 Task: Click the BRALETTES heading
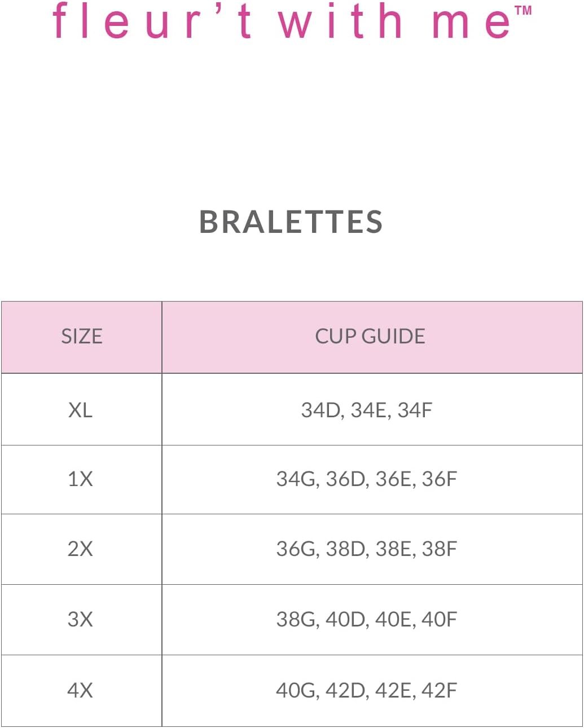(291, 222)
